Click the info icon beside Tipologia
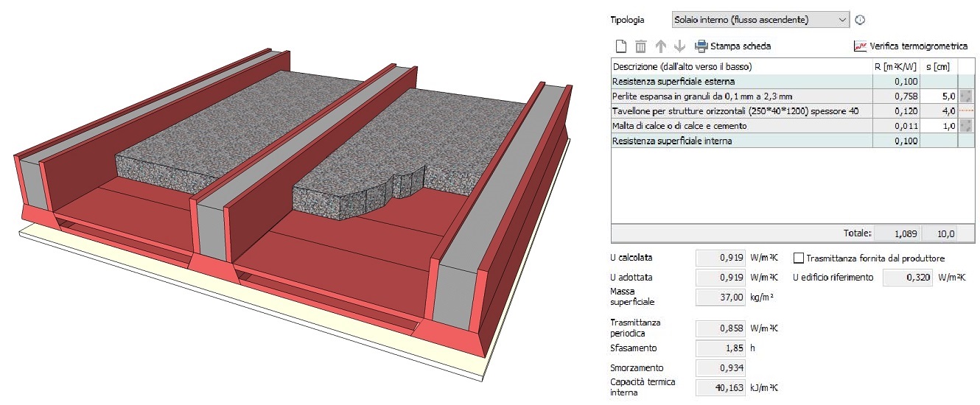This screenshot has width=980, height=405. pos(859,20)
